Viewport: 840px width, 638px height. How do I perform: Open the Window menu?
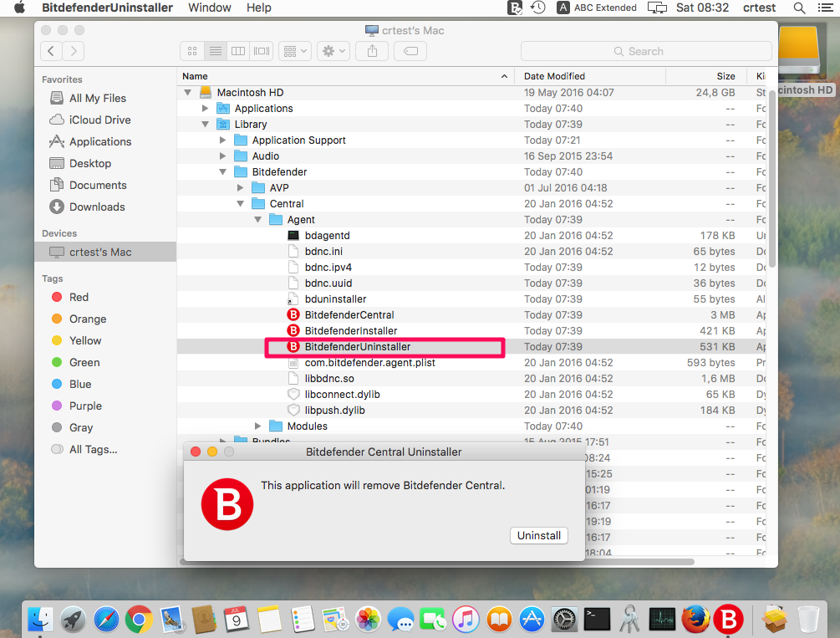210,8
